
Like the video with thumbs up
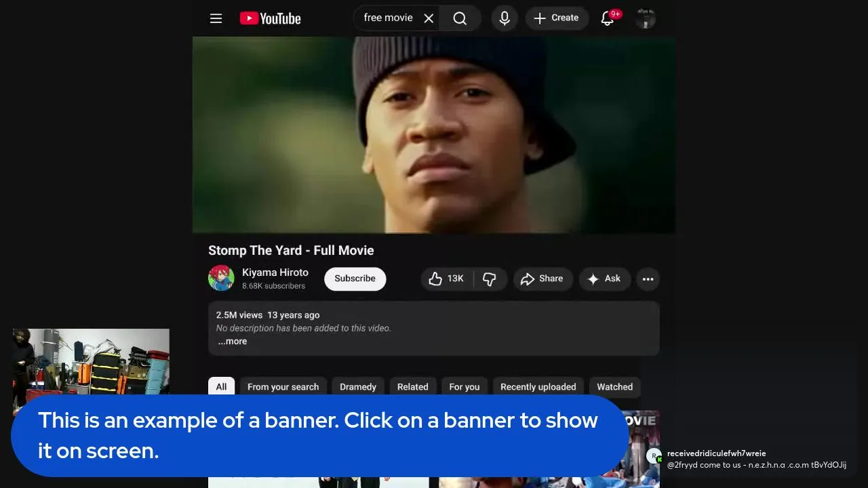pyautogui.click(x=446, y=279)
